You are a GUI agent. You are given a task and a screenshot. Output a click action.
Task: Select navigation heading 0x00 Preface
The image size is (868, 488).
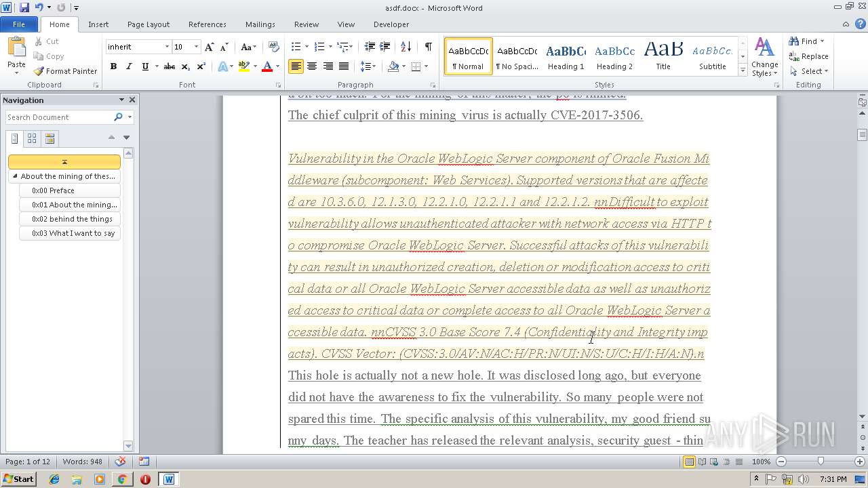click(x=70, y=190)
